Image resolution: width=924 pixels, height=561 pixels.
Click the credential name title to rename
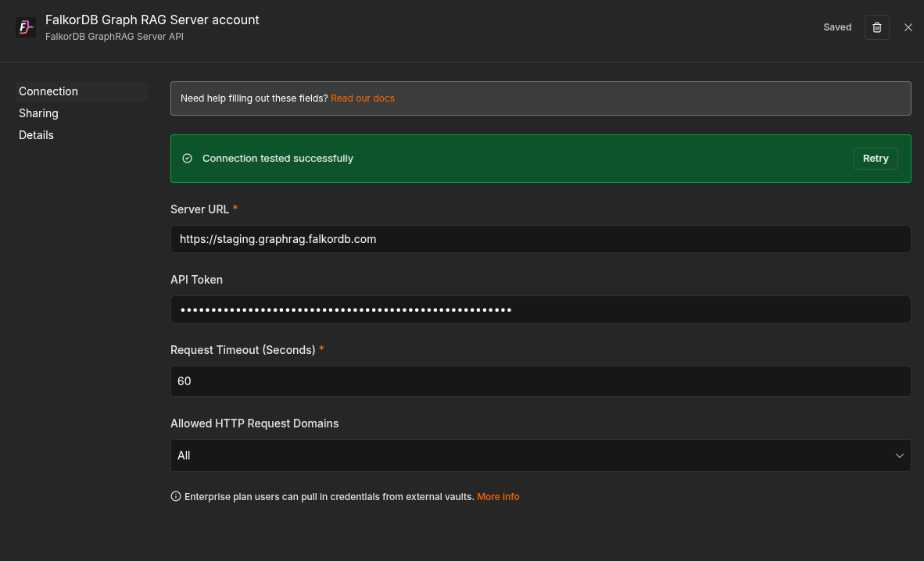(x=152, y=20)
